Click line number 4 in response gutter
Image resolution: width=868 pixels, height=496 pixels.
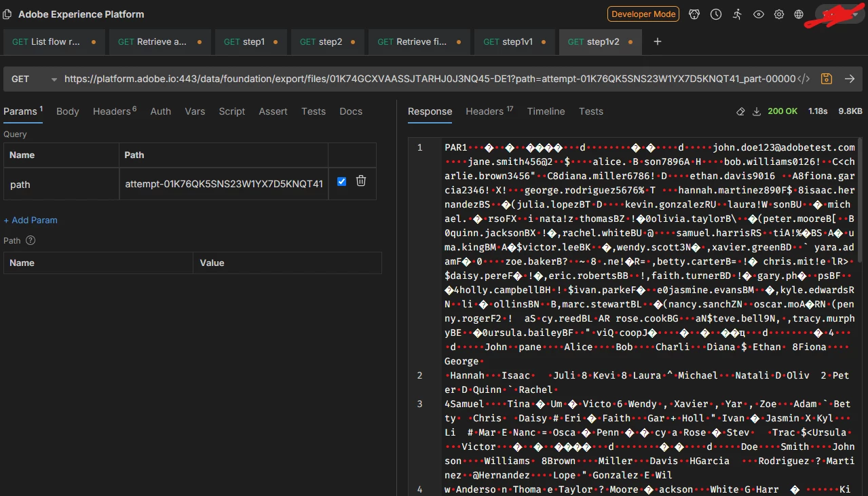click(x=419, y=489)
